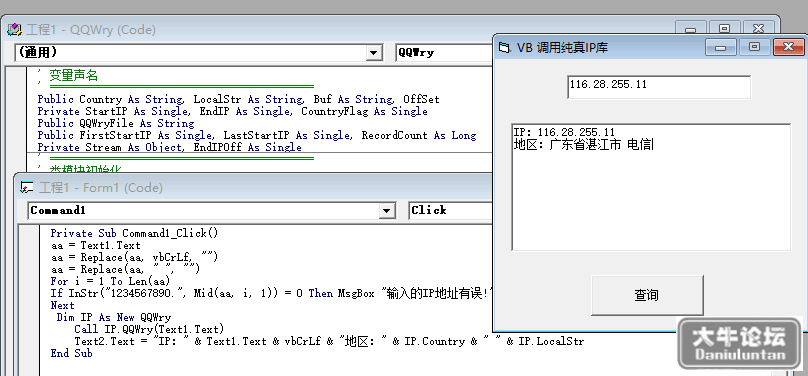Click the '地区: 广东省湛江市 电信' result line
The image size is (808, 376).
click(583, 145)
